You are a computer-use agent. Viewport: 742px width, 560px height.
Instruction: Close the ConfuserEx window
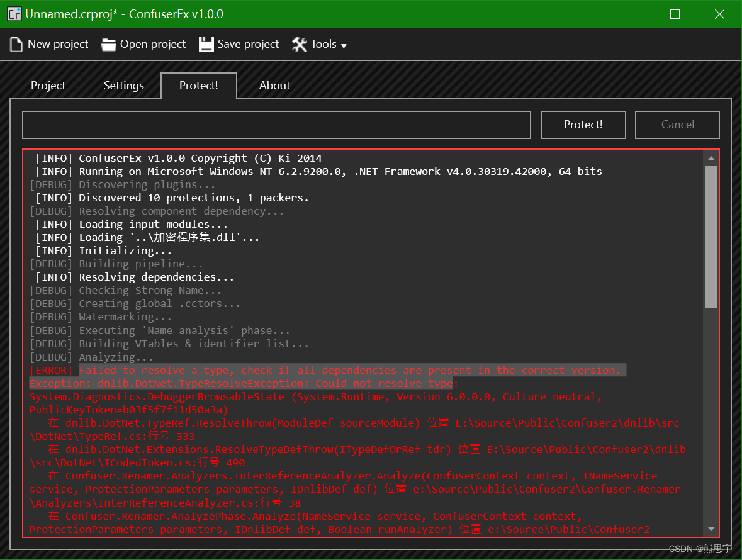click(x=719, y=14)
